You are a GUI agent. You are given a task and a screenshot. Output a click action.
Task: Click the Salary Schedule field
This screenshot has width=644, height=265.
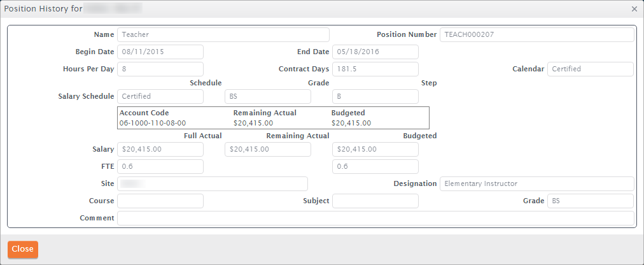coord(160,96)
